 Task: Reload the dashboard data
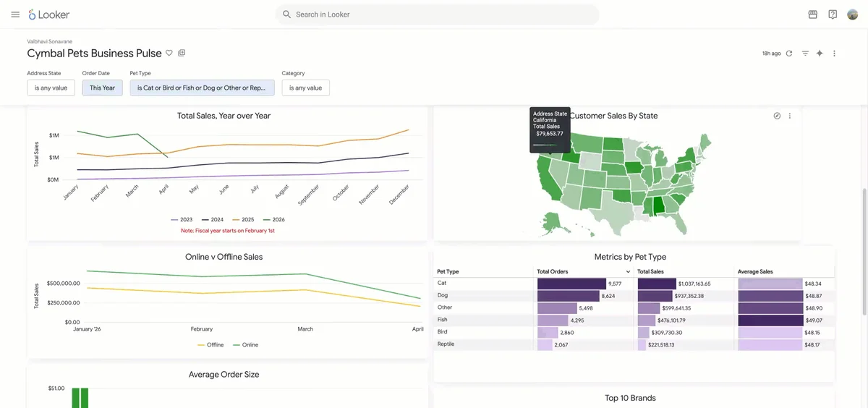click(x=789, y=54)
